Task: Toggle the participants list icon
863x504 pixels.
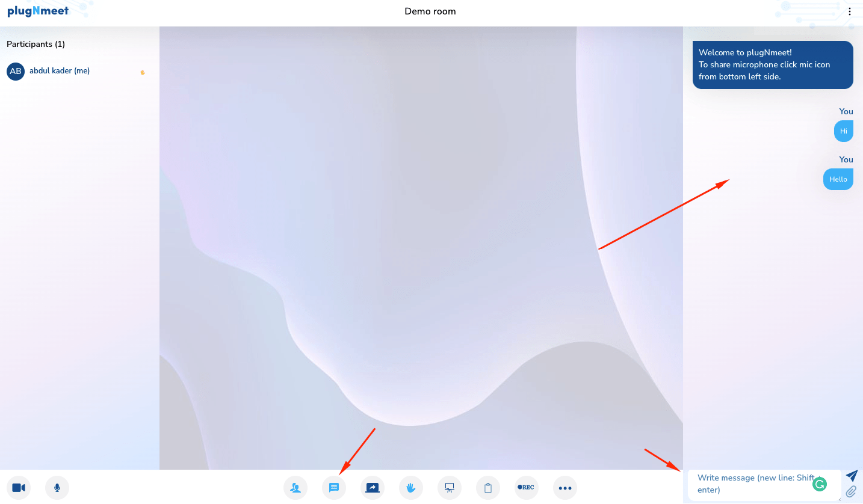Action: (295, 488)
